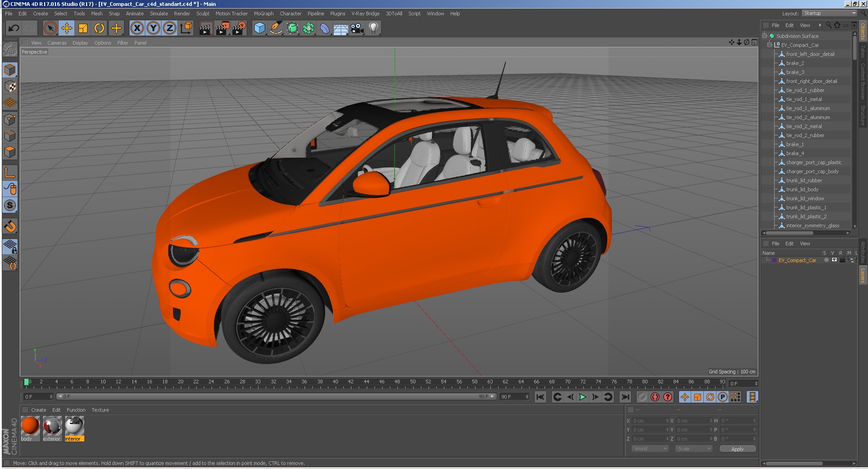Image resolution: width=868 pixels, height=469 pixels.
Task: Toggle Scale keyframe recording button
Action: tap(697, 397)
